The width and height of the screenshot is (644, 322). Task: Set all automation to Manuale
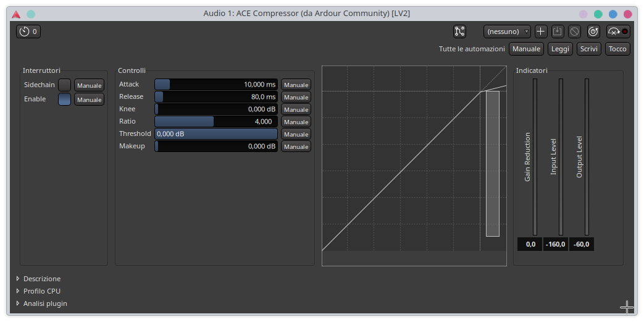tap(526, 49)
